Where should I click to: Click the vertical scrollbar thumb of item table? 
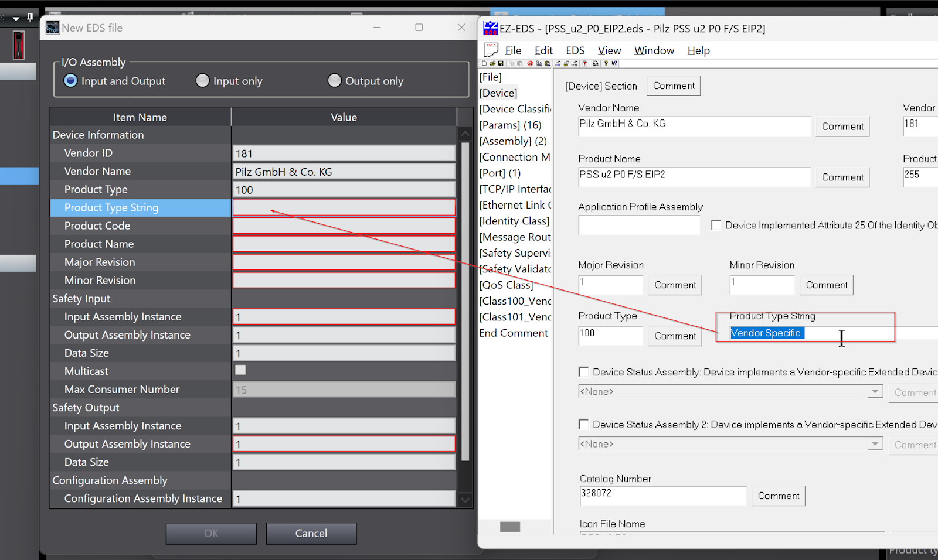[x=465, y=302]
